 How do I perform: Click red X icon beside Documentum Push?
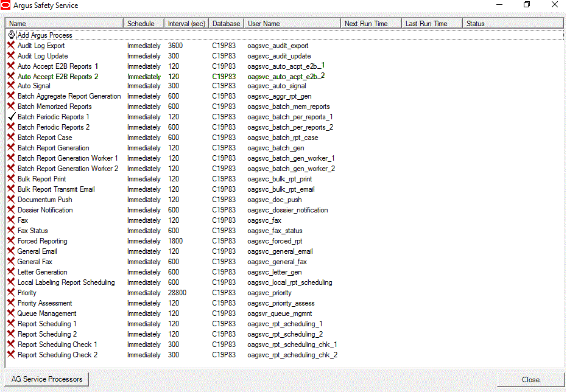(11, 200)
